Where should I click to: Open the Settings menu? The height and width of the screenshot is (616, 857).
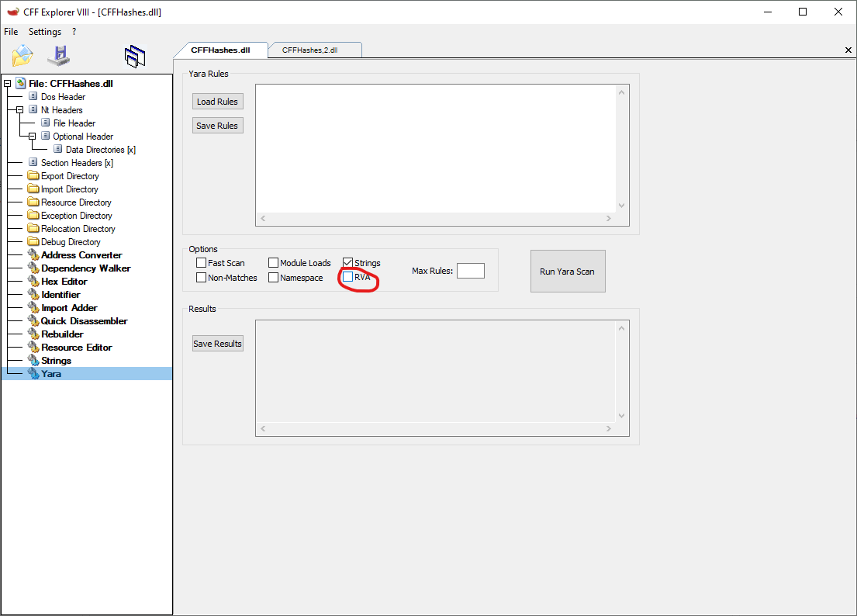(x=45, y=32)
